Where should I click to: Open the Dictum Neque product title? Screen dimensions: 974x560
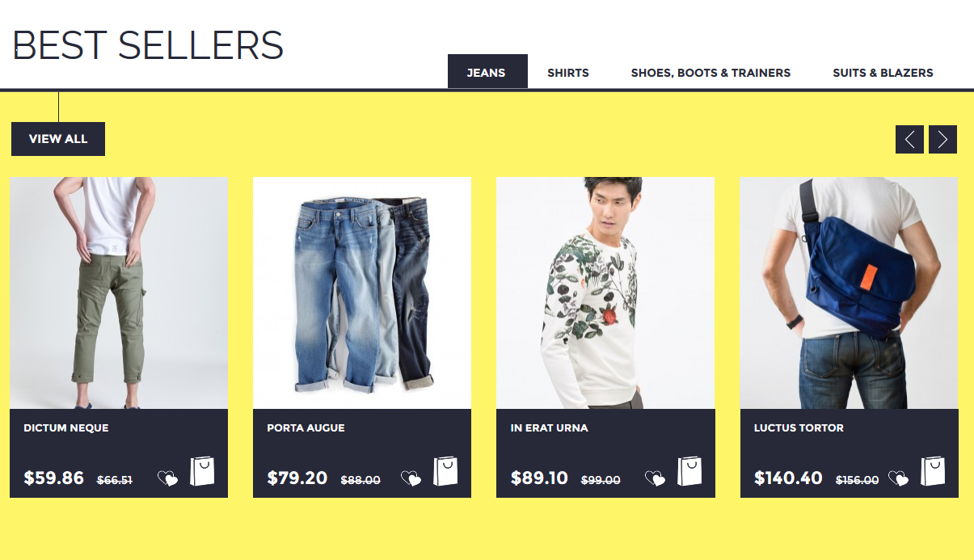(66, 427)
